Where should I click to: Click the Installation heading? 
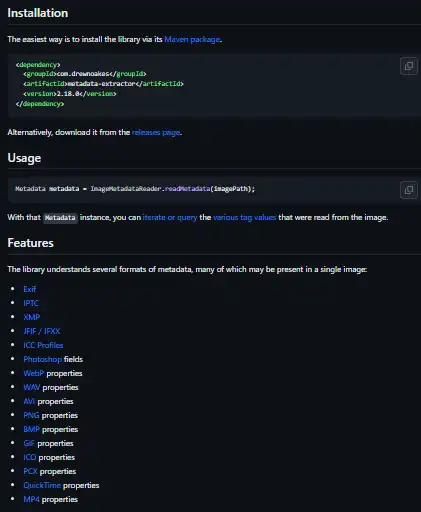(x=38, y=13)
